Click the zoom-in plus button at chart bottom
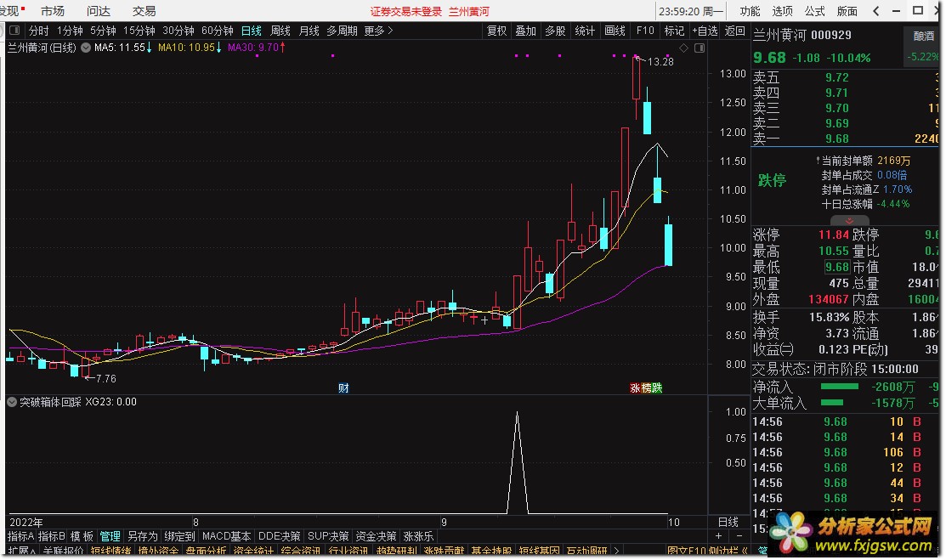 point(718,536)
